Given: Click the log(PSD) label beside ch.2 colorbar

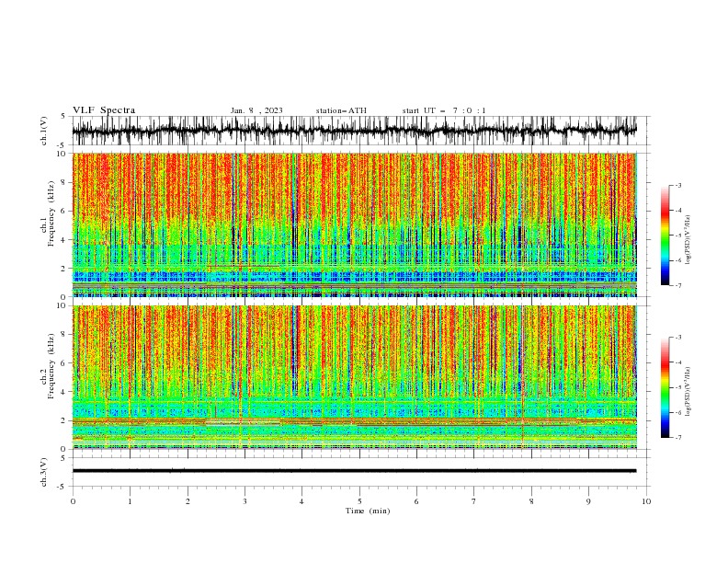Looking at the screenshot, I should click(x=688, y=391).
